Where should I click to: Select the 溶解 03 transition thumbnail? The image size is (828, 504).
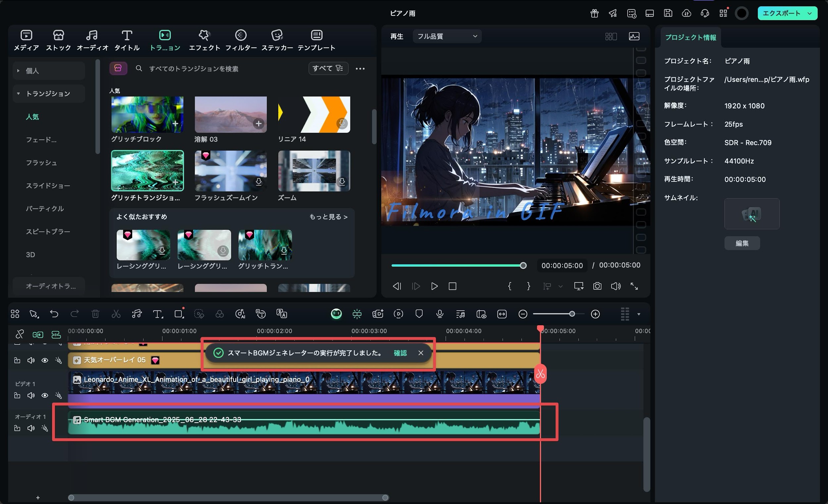[231, 115]
